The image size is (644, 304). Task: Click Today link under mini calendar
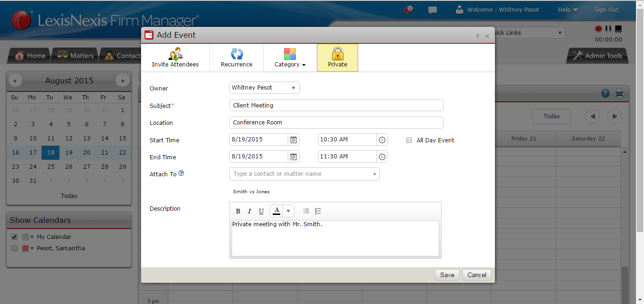(x=69, y=196)
